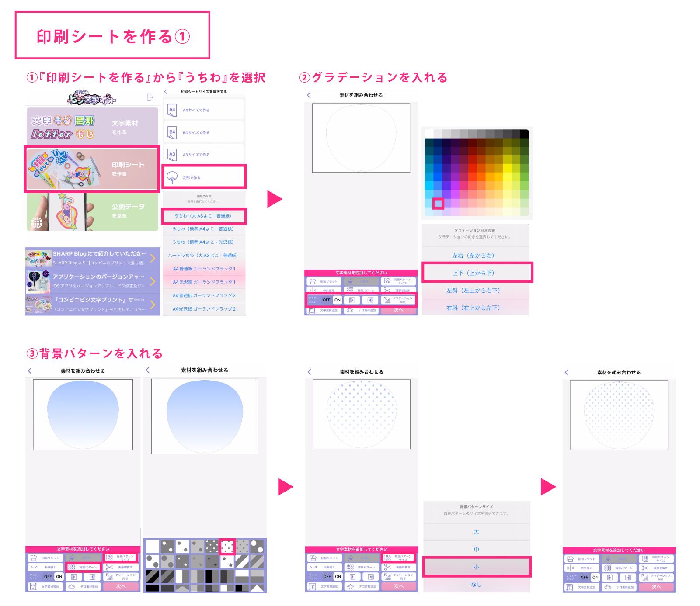Select the A3 paper size icon

[172, 155]
